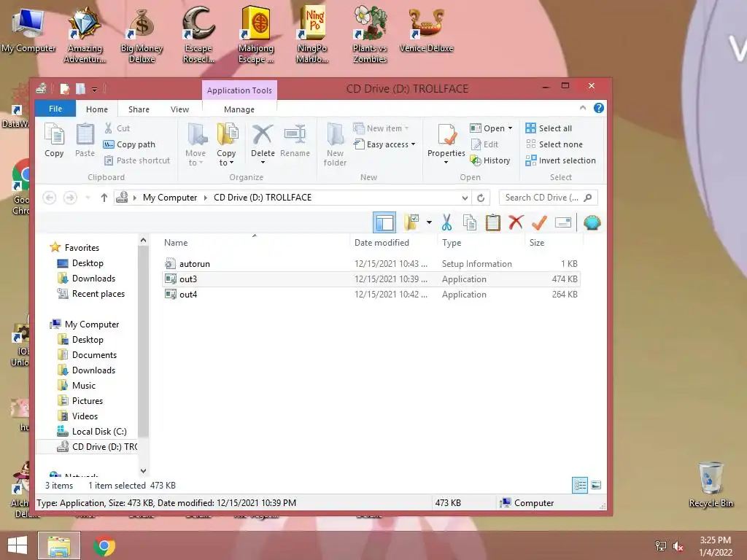Switch to the View ribbon tab
This screenshot has width=747, height=560.
tap(179, 109)
